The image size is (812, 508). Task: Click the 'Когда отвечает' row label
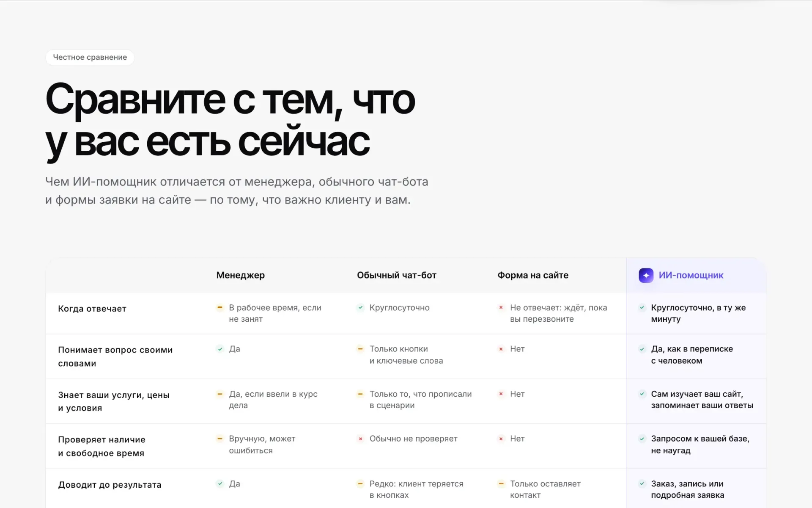pyautogui.click(x=92, y=309)
